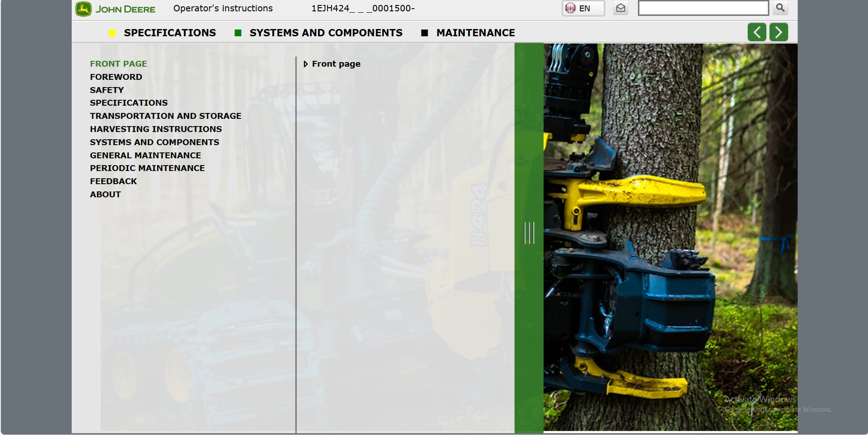
Task: Open the SYSTEMS AND COMPONENTS top tab
Action: [326, 33]
